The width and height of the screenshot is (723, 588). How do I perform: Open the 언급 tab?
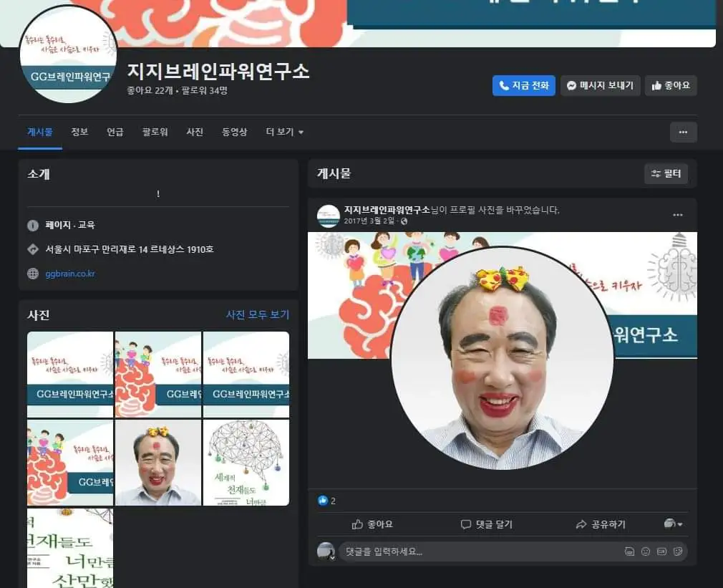pos(115,132)
